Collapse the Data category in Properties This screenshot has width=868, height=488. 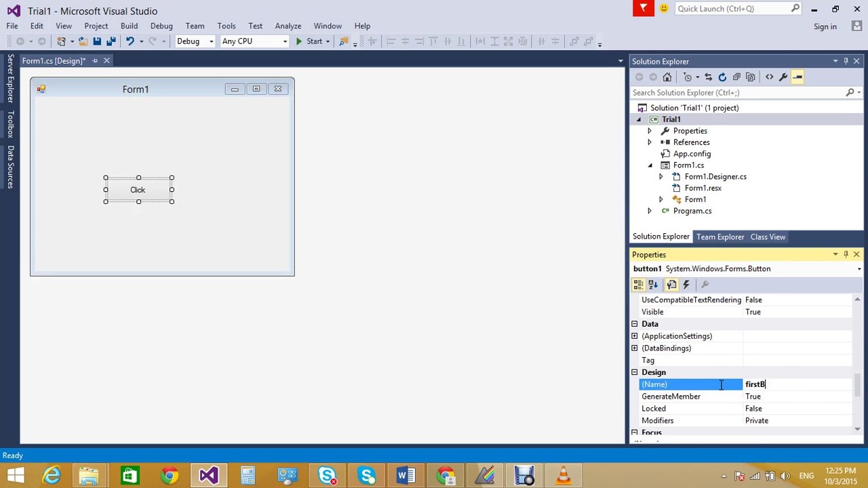(635, 324)
